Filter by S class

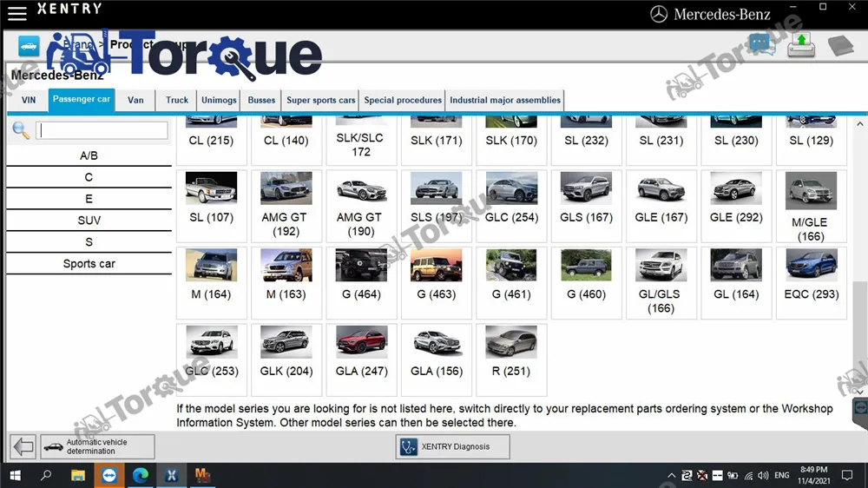coord(89,242)
